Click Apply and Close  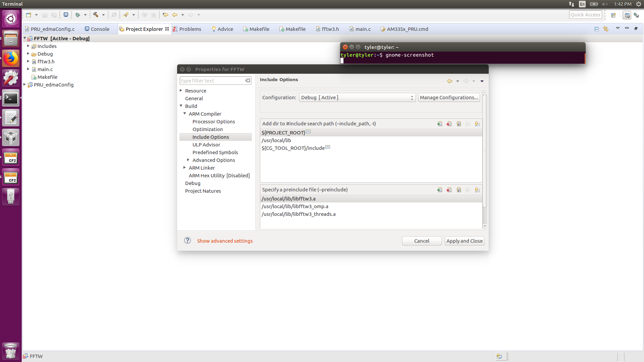pyautogui.click(x=464, y=241)
